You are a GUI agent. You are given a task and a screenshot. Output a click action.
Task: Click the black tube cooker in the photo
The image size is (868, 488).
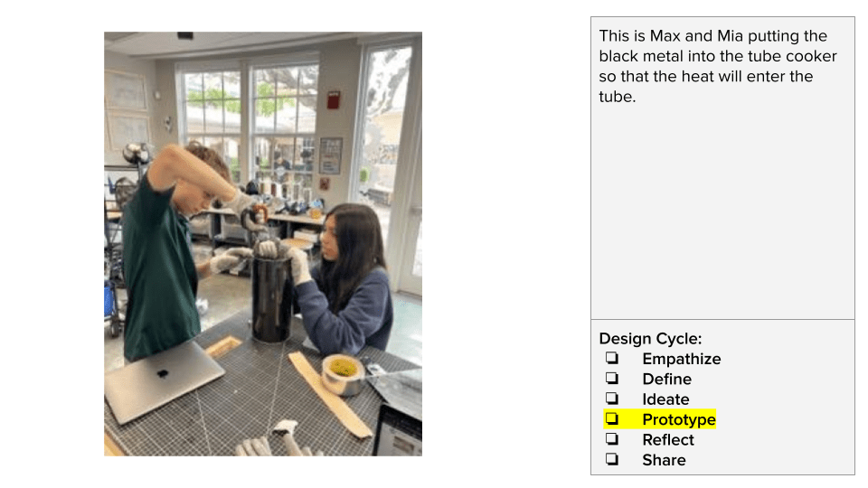coord(271,299)
